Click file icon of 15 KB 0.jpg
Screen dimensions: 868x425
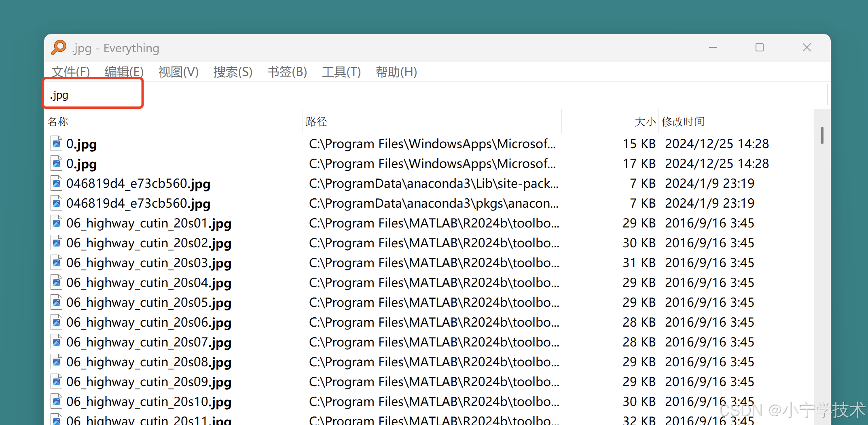coord(57,144)
